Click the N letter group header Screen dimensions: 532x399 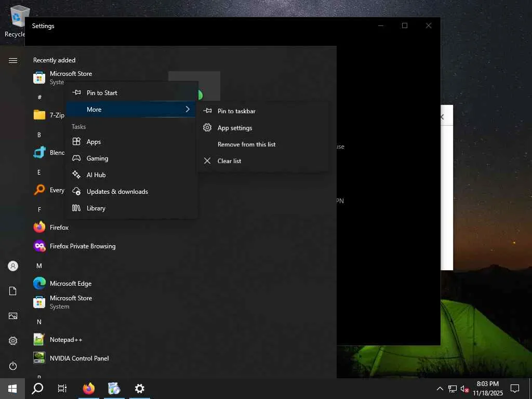point(39,322)
